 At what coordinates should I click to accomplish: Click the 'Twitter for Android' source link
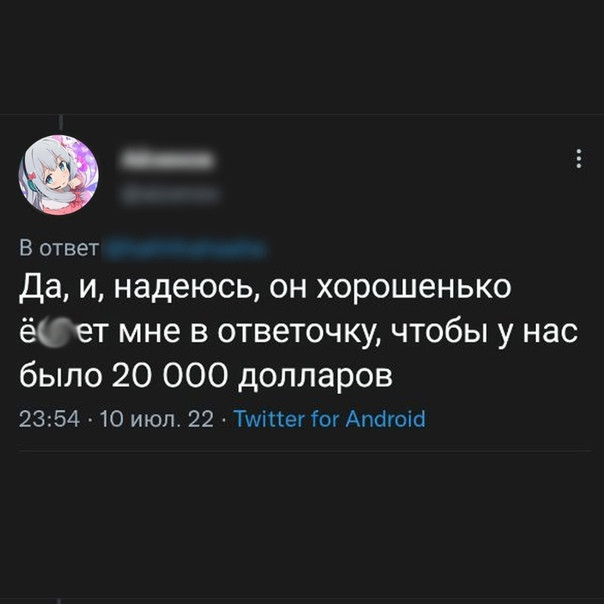tap(330, 419)
